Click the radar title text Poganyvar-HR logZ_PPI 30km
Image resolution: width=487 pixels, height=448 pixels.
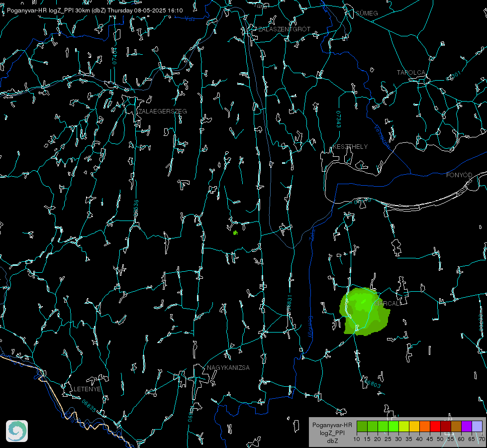(48, 10)
